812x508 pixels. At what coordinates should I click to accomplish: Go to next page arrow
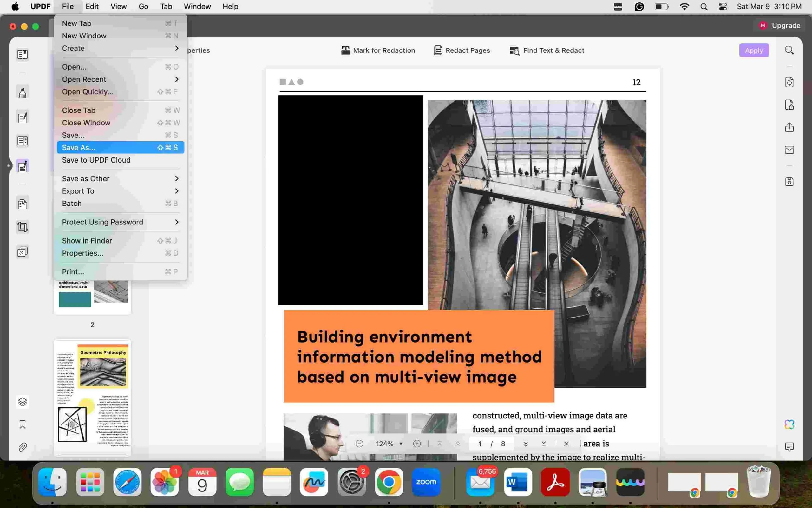526,444
